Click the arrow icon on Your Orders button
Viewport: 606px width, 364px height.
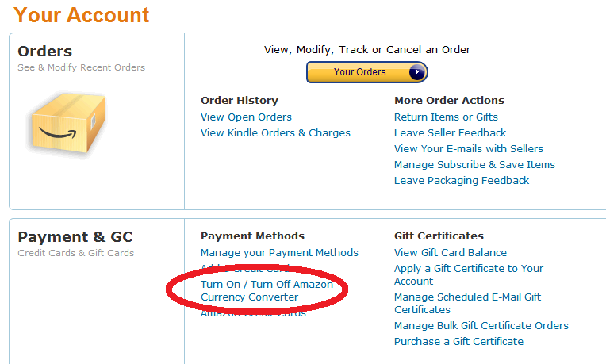click(x=416, y=72)
